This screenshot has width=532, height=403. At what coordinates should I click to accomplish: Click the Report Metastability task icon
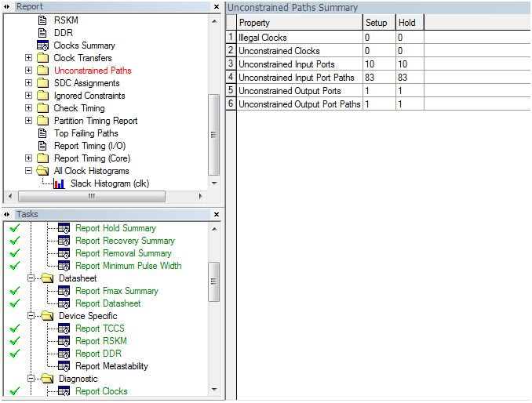(x=64, y=366)
